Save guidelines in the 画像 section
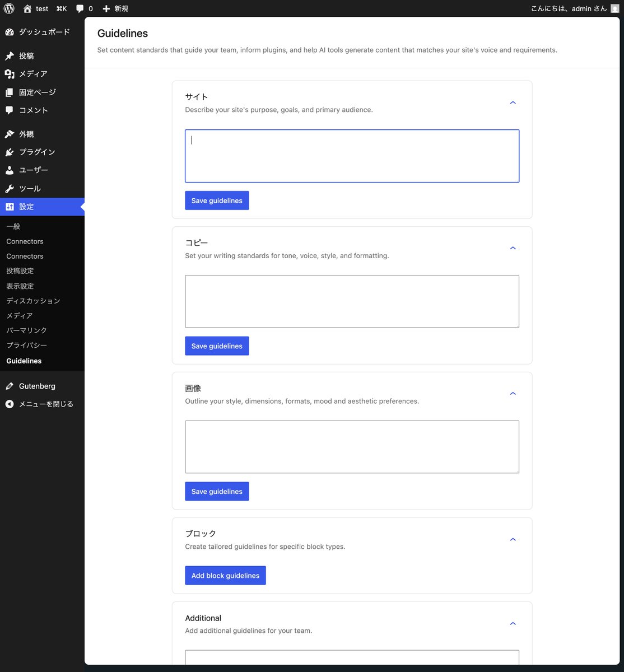 (x=217, y=492)
